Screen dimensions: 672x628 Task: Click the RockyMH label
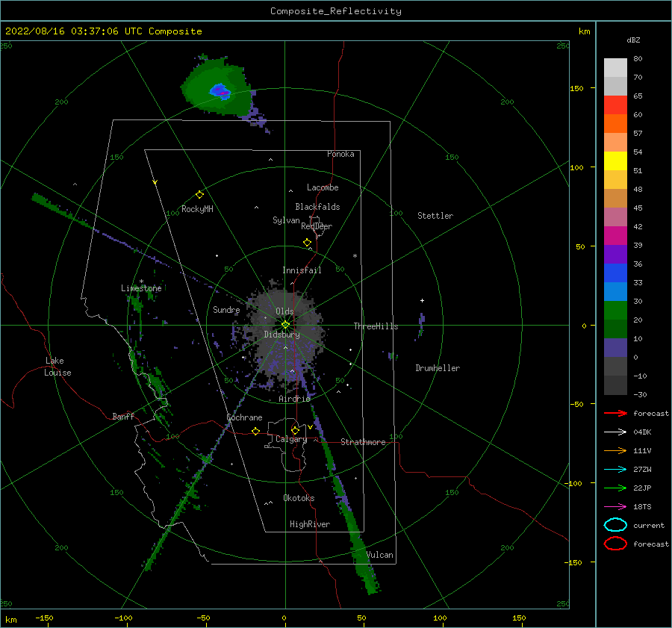197,209
